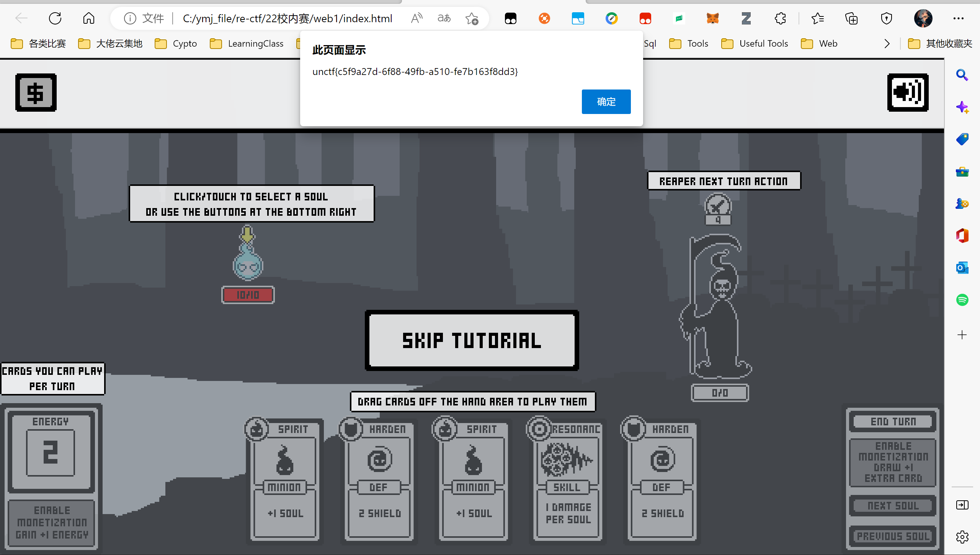The height and width of the screenshot is (555, 980).
Task: Click the Spotify icon in the sidebar
Action: click(x=962, y=299)
